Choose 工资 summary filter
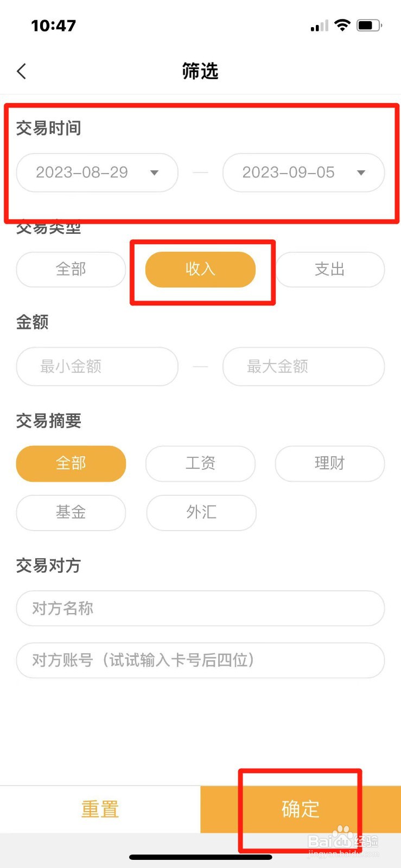The height and width of the screenshot is (868, 401). (200, 463)
